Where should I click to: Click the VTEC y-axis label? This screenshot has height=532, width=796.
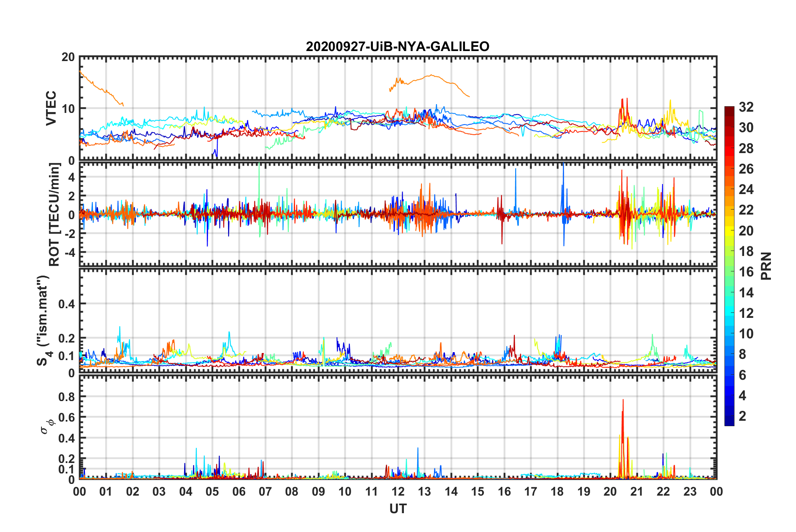(x=51, y=108)
